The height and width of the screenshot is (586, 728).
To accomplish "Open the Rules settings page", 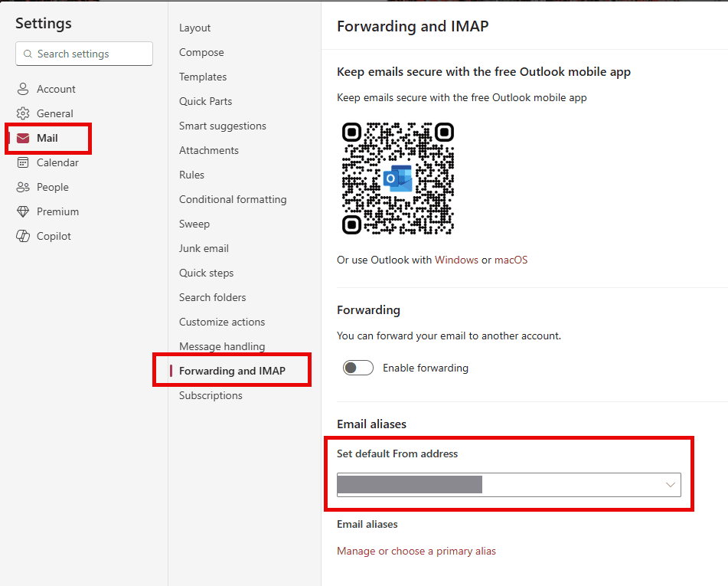I will (x=191, y=175).
